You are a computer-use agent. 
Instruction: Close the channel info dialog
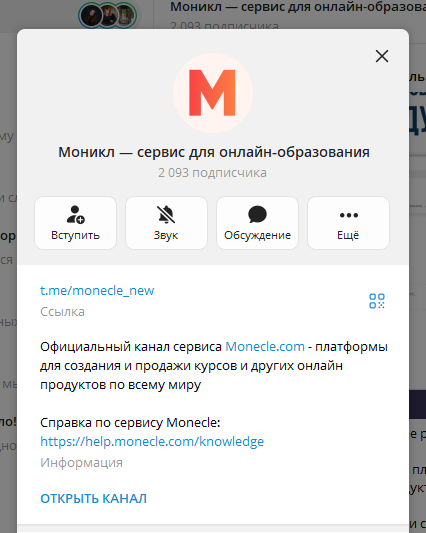tap(382, 56)
